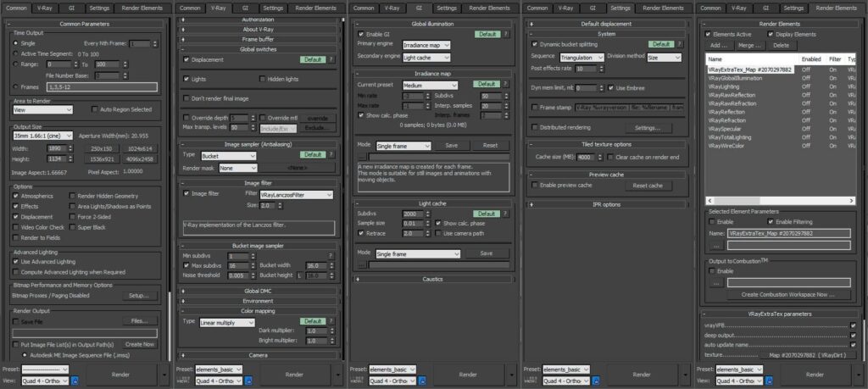Enable the Save File checkbox
868x389 pixels.
15,321
